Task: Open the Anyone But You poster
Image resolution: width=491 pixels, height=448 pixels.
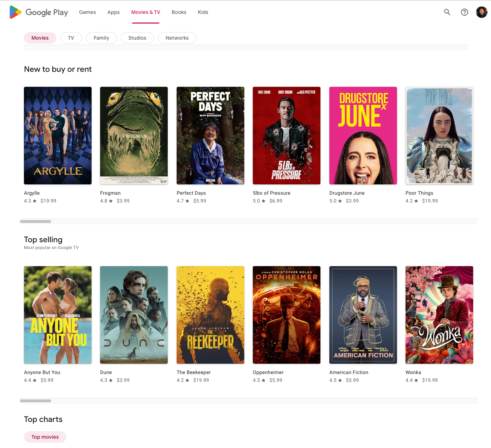Action: click(58, 315)
